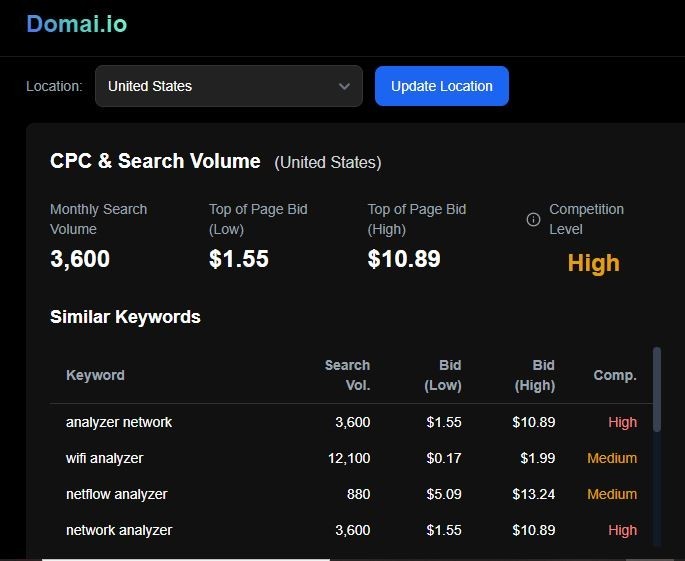The image size is (685, 561).
Task: Click the large orange High competition level
Action: (x=593, y=263)
